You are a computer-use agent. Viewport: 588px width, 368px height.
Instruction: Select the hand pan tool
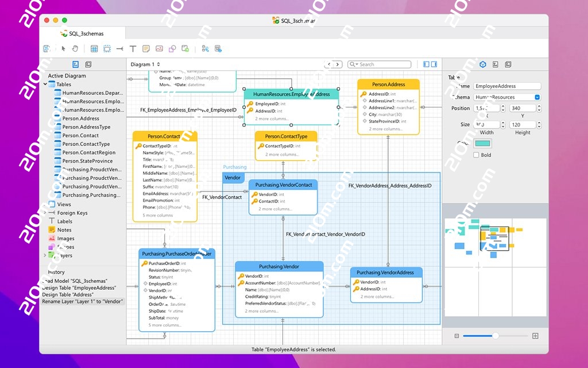pyautogui.click(x=75, y=49)
